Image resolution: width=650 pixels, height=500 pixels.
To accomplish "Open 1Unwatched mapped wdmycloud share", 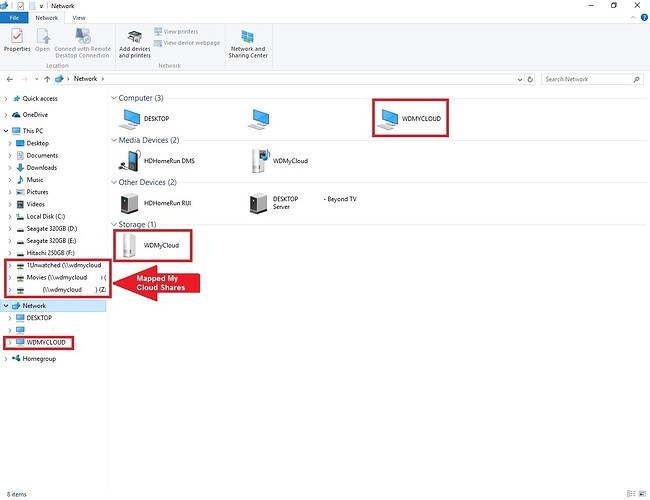I will (58, 265).
